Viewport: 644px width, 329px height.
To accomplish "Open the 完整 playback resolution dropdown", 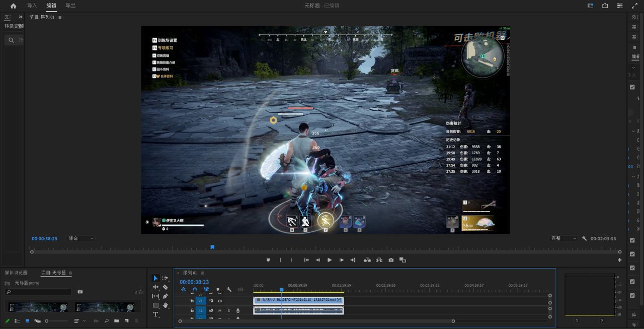I will coord(563,238).
